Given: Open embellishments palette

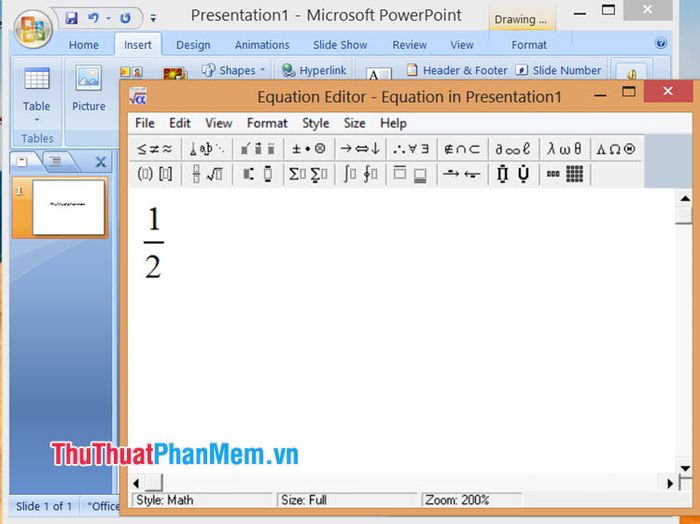Looking at the screenshot, I should coord(258,149).
